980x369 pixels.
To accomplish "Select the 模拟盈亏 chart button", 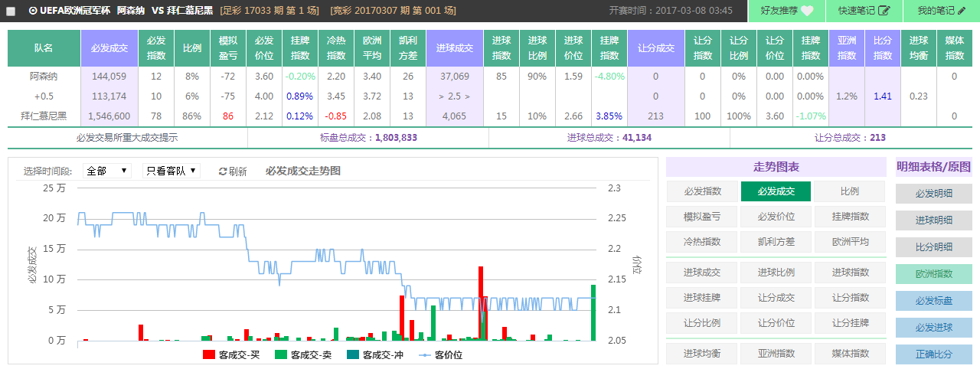I will pos(702,216).
